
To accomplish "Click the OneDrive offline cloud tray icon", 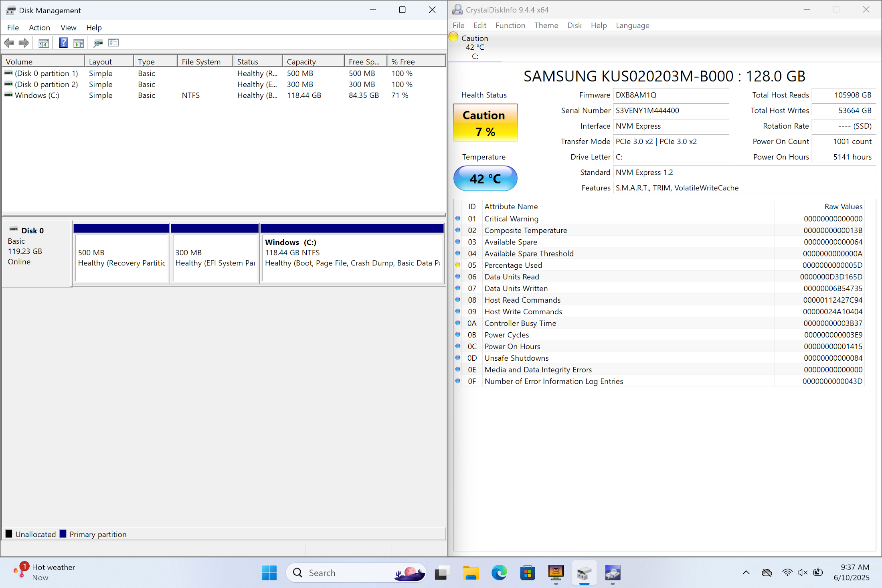I will [767, 572].
